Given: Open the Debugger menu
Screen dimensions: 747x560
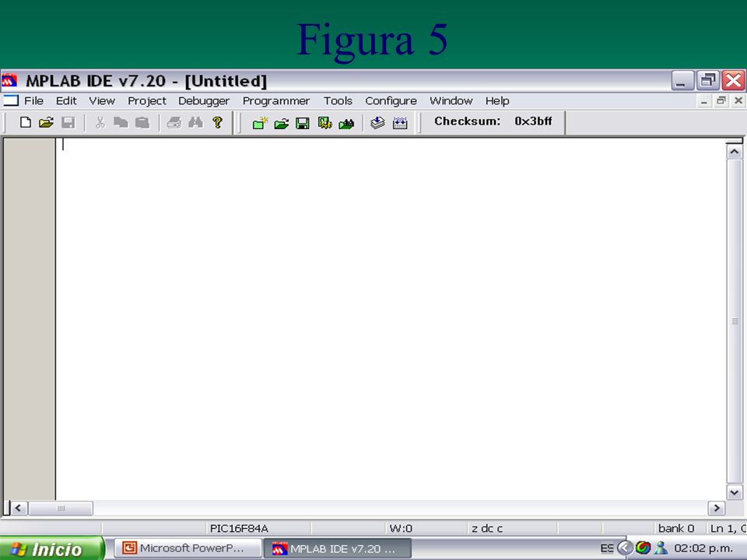Looking at the screenshot, I should point(204,101).
